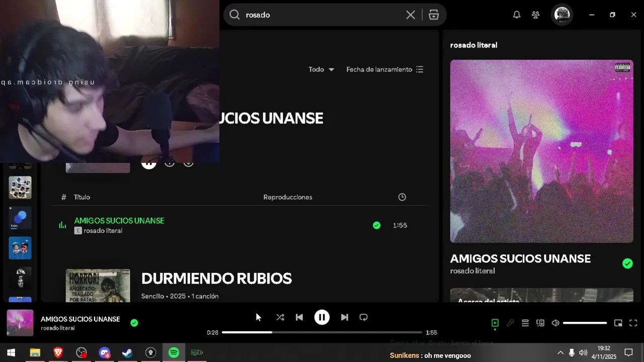The height and width of the screenshot is (362, 644).
Task: Pause playback in the player bar
Action: [322, 317]
